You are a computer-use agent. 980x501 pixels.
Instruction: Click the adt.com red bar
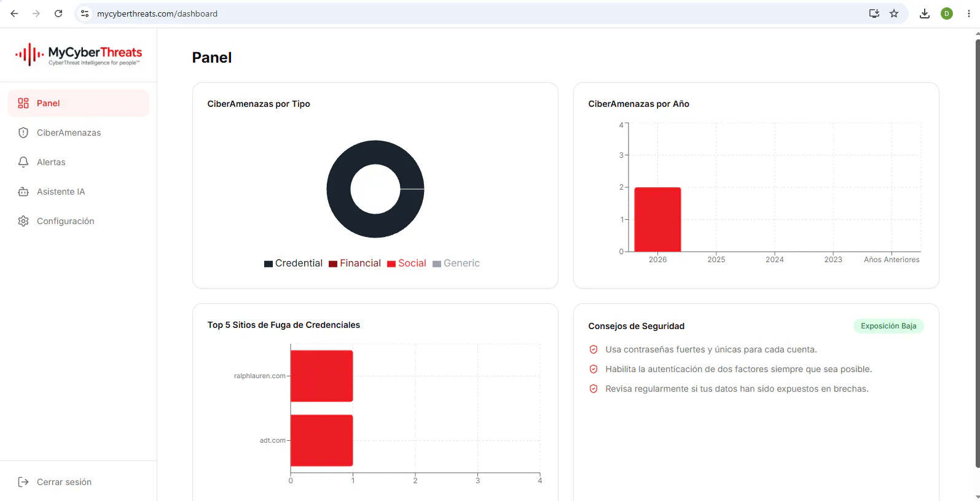click(322, 440)
